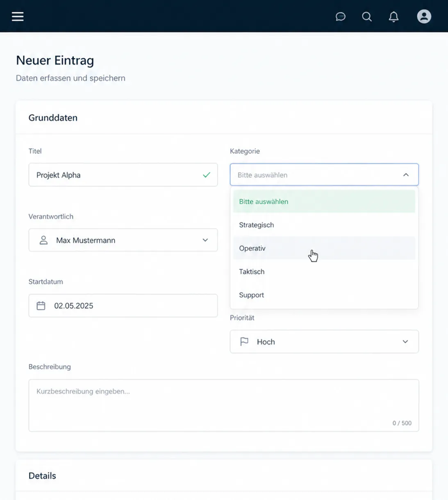Click the flag icon in Priorität
The height and width of the screenshot is (500, 448).
pyautogui.click(x=244, y=341)
